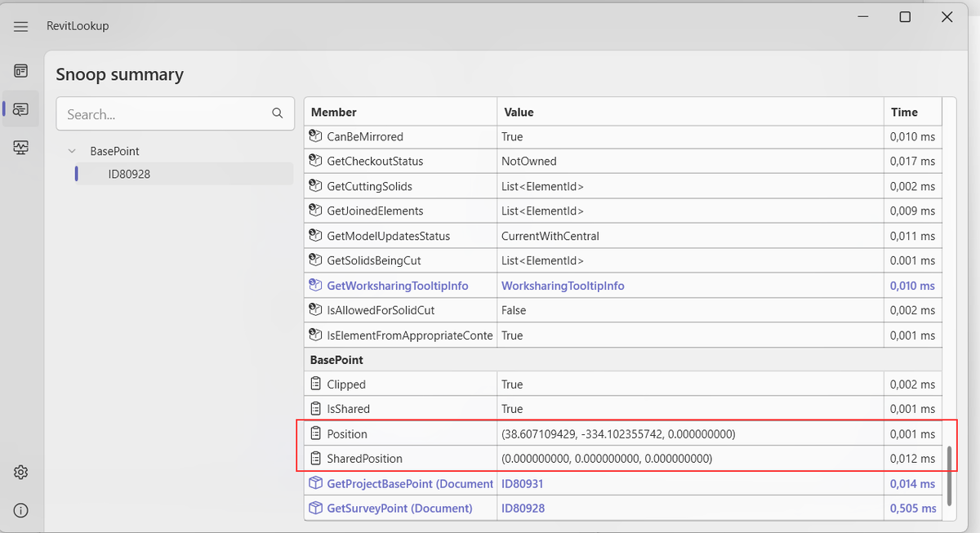Open the events monitor sidebar icon

tap(21, 147)
